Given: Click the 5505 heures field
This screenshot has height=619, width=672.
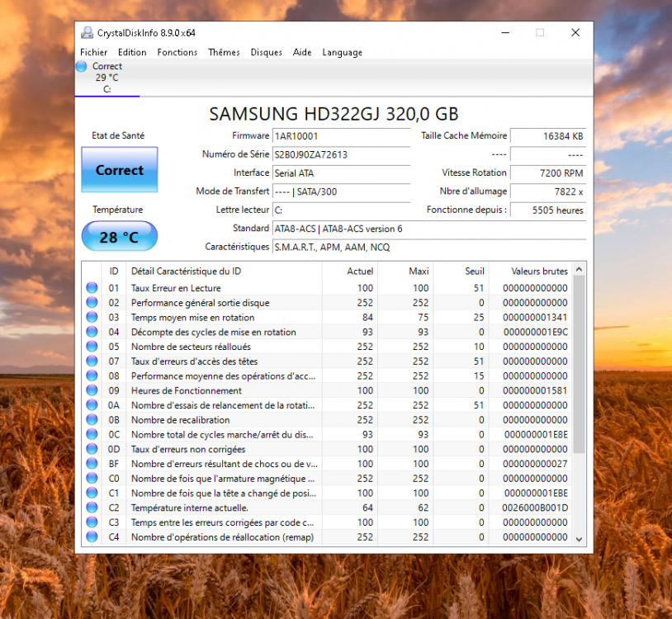Looking at the screenshot, I should tap(548, 210).
